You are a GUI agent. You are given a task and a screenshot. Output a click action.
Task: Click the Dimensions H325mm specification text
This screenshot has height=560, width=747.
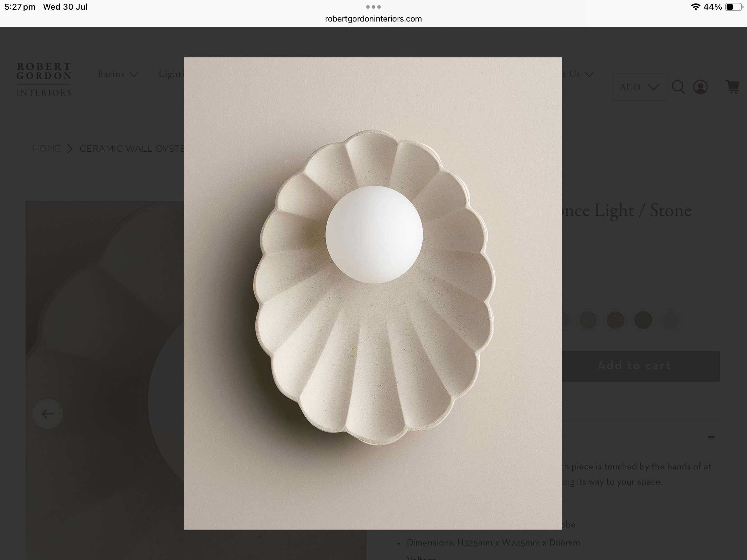[493, 543]
